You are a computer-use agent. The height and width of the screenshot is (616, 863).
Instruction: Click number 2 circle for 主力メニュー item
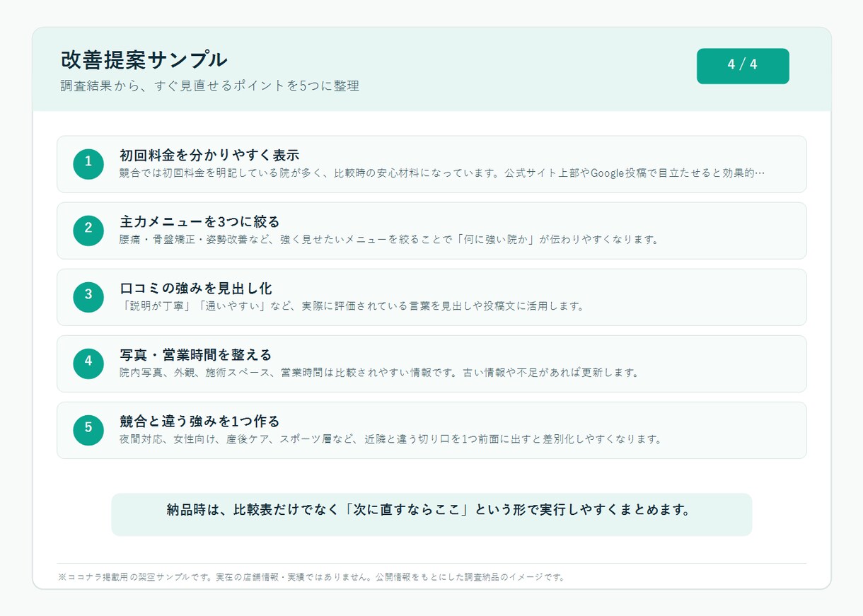coord(88,231)
